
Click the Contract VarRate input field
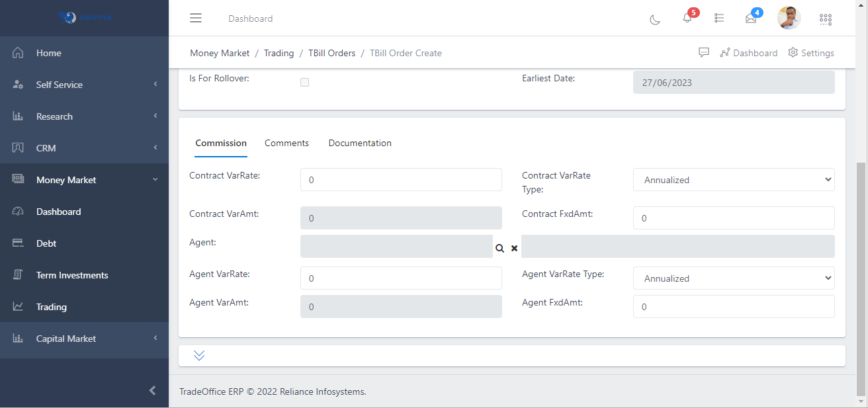pyautogui.click(x=401, y=180)
